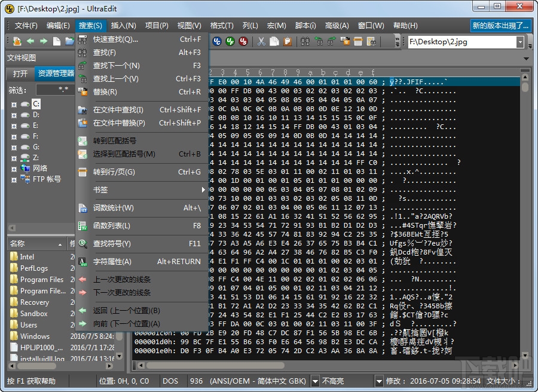The width and height of the screenshot is (538, 392).
Task: Select the Program Files folder
Action: (x=41, y=280)
